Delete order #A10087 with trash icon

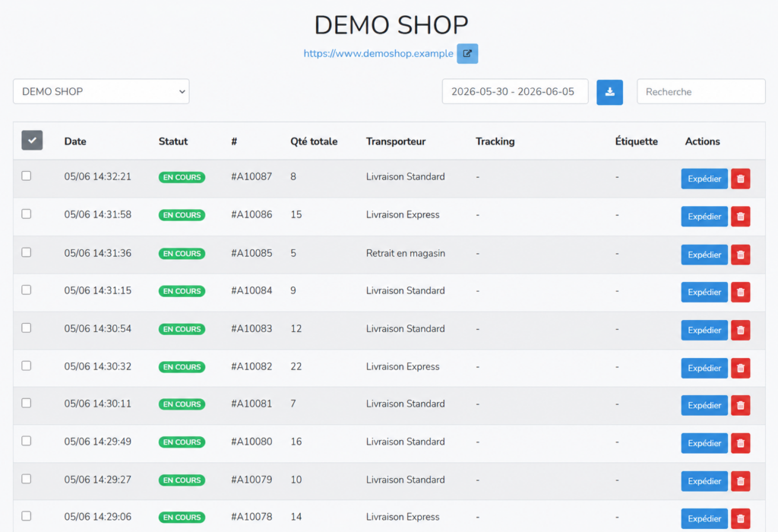pyautogui.click(x=740, y=179)
